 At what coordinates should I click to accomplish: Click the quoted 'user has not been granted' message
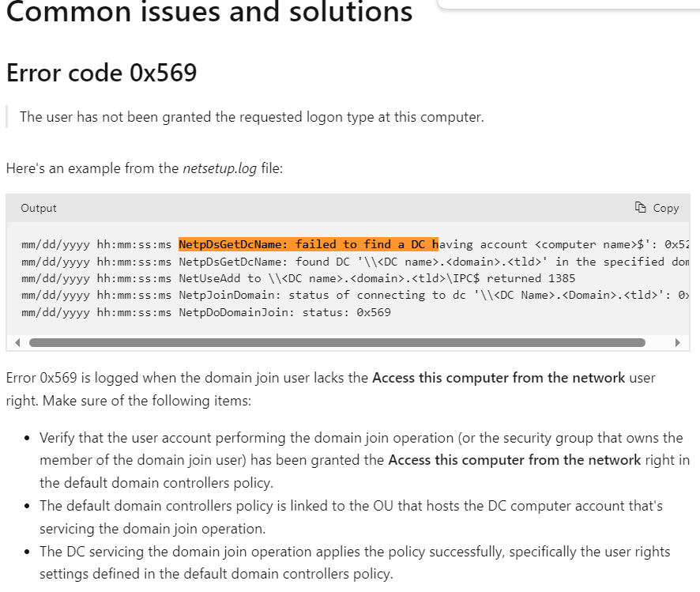pos(252,117)
